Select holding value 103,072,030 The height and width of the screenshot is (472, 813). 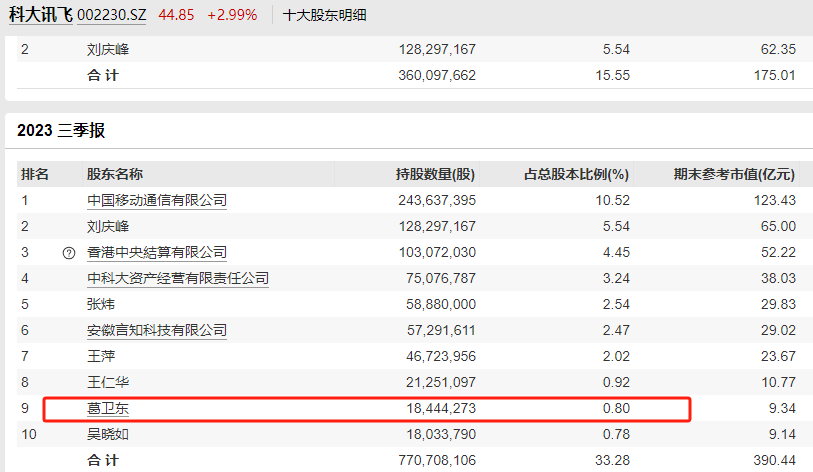tap(437, 252)
